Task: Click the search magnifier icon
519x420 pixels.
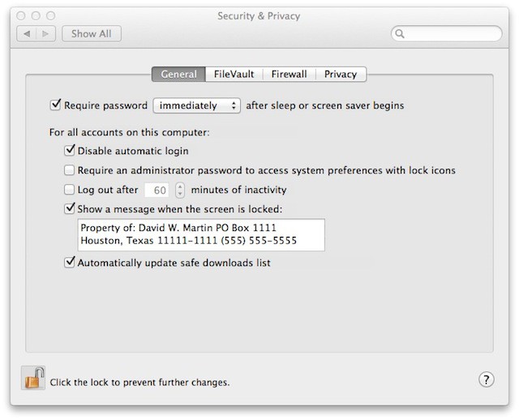Action: tap(401, 34)
